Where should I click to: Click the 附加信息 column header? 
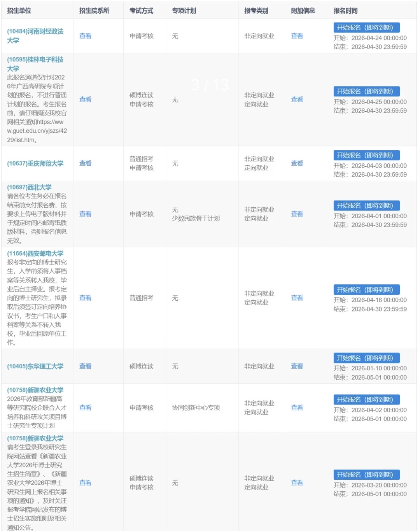(x=303, y=11)
